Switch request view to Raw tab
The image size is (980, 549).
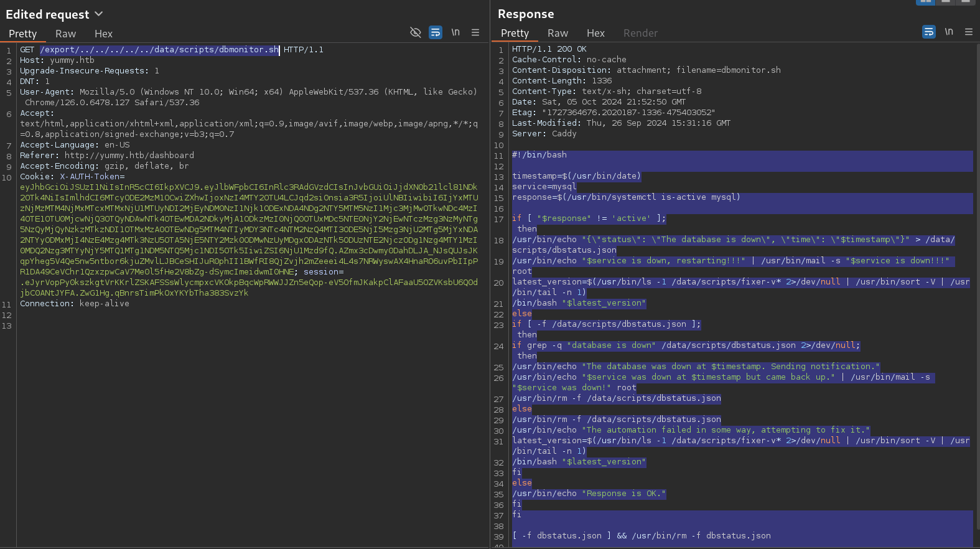[x=65, y=34]
